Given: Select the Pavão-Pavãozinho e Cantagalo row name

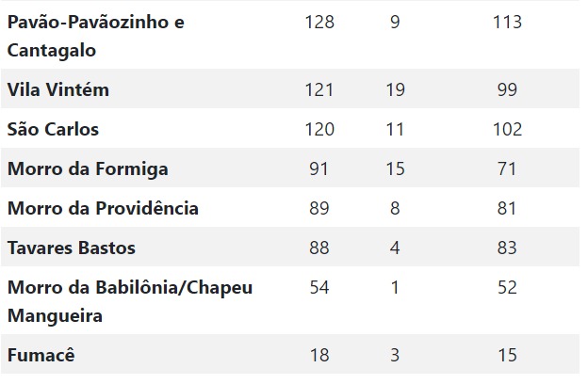Looking at the screenshot, I should (96, 37).
